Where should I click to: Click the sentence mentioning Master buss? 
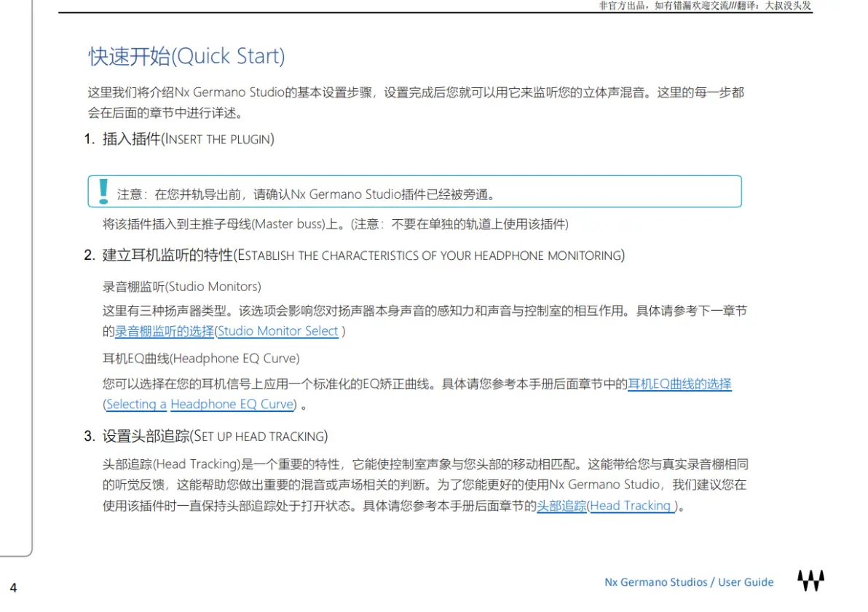tap(336, 224)
